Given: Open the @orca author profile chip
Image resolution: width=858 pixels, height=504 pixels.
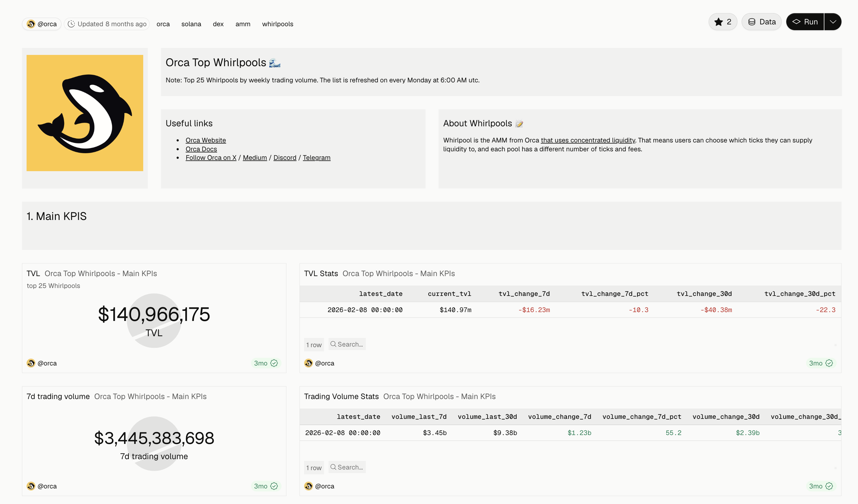Looking at the screenshot, I should pyautogui.click(x=42, y=24).
